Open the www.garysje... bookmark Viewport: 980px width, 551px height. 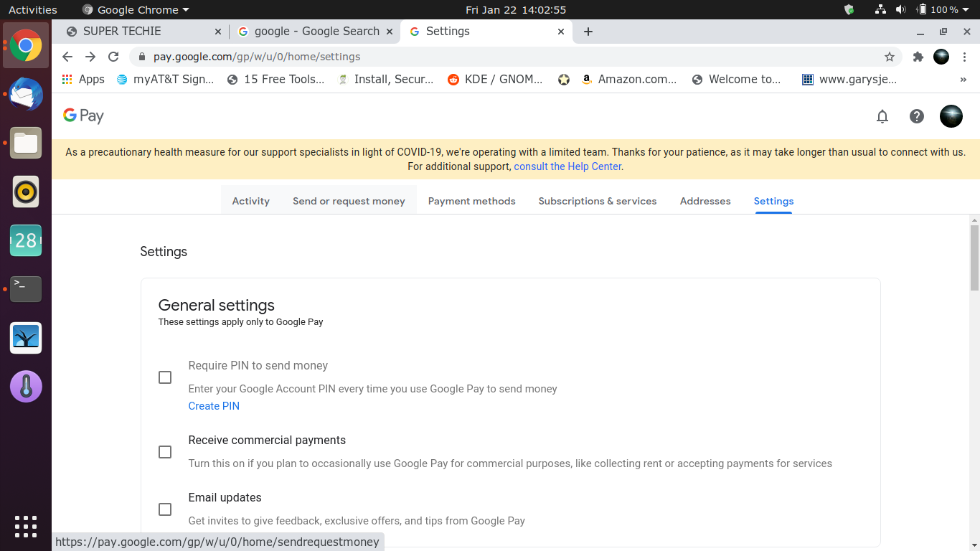coord(849,80)
